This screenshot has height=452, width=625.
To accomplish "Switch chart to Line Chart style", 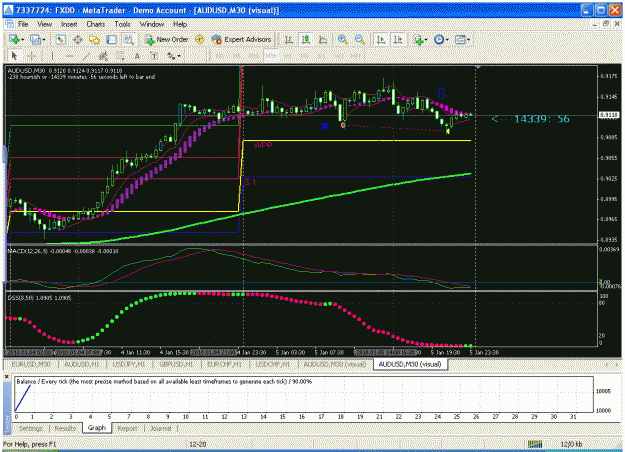I will pos(323,39).
